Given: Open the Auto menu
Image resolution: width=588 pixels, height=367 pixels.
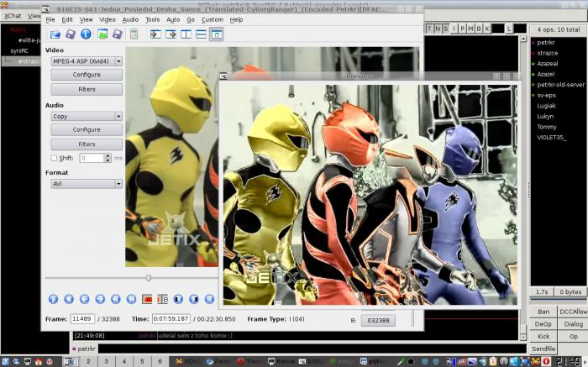Looking at the screenshot, I should click(173, 19).
